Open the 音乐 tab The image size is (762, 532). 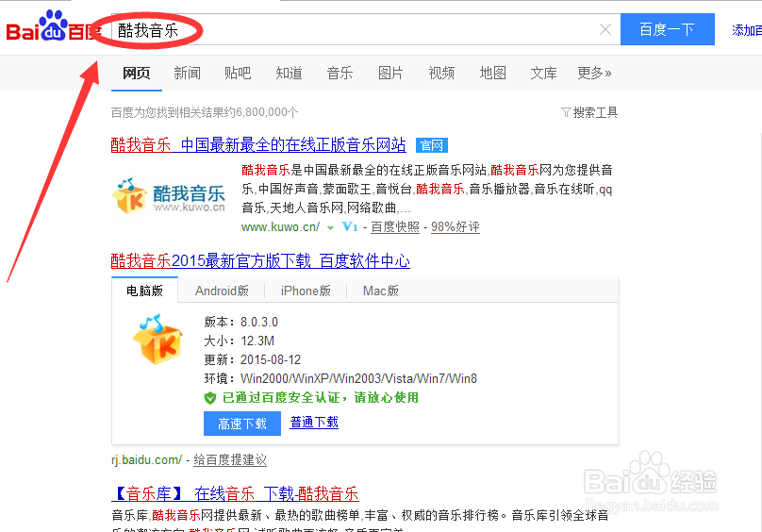click(x=340, y=73)
